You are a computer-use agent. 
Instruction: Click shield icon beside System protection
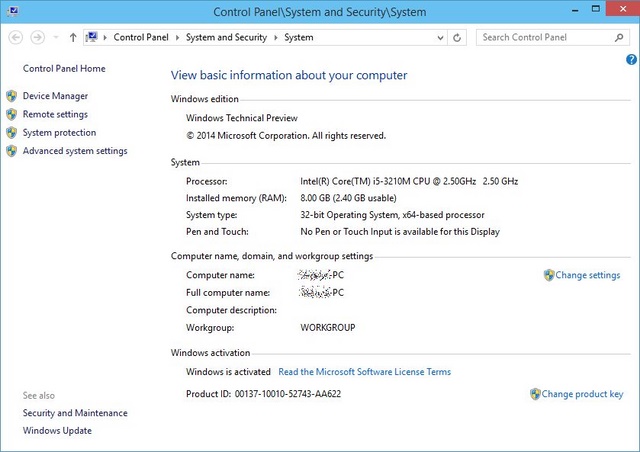tap(11, 133)
